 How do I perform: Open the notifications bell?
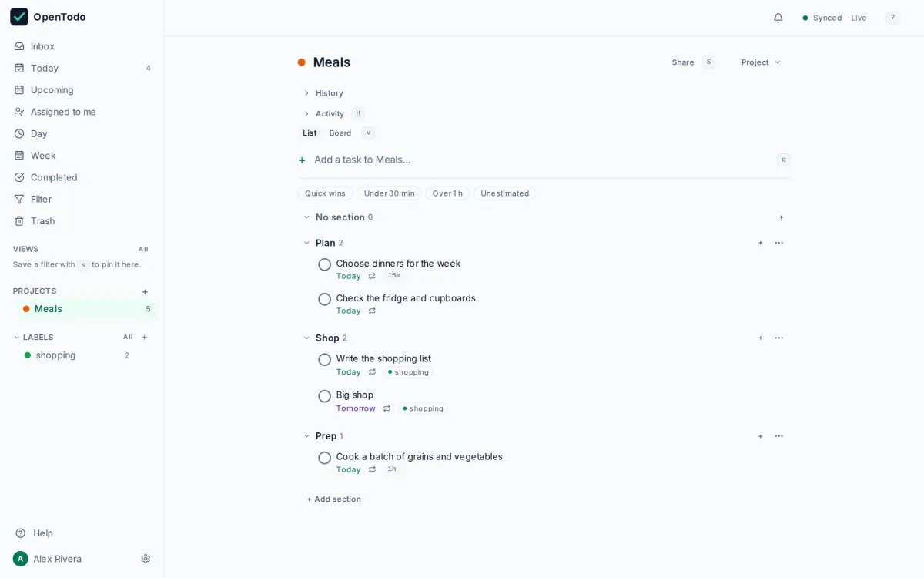pyautogui.click(x=778, y=18)
